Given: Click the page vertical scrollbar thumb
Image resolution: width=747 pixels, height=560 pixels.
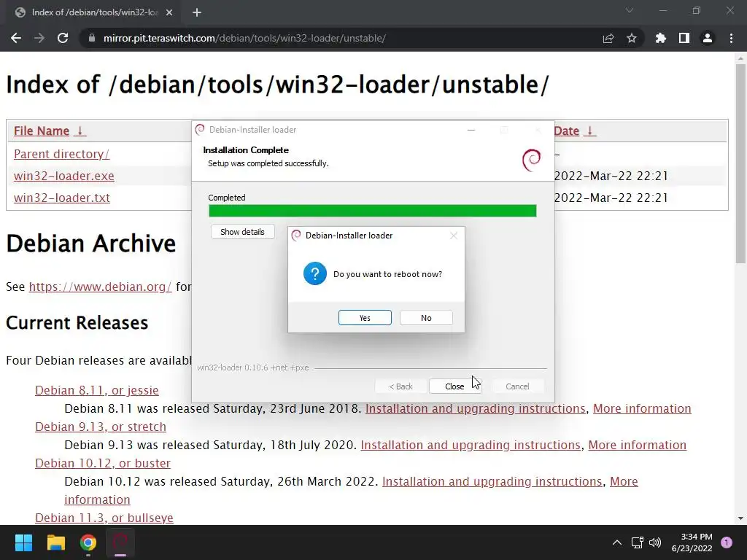Looking at the screenshot, I should click(740, 162).
